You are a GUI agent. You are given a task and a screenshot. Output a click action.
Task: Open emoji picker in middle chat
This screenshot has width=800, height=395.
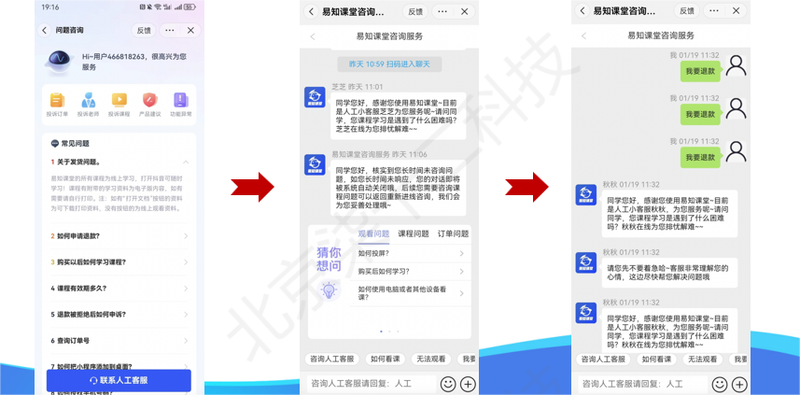[448, 384]
